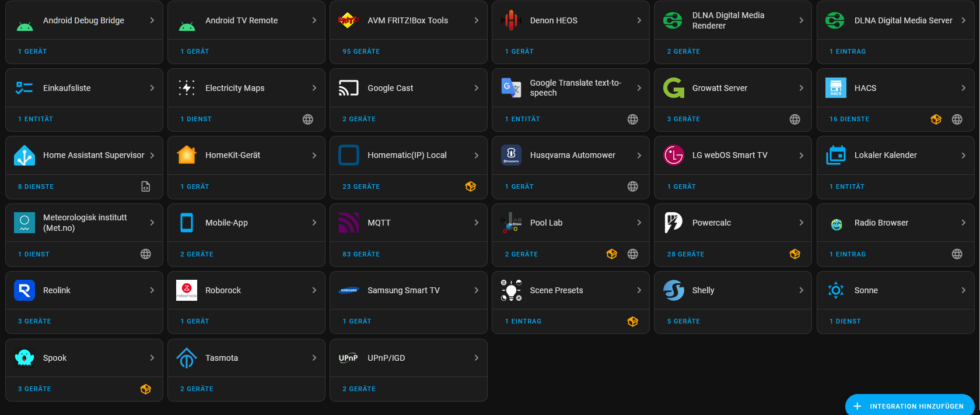The image size is (980, 415).
Task: Open DLNA Digital Media Server chevron arrow
Action: coord(964,20)
